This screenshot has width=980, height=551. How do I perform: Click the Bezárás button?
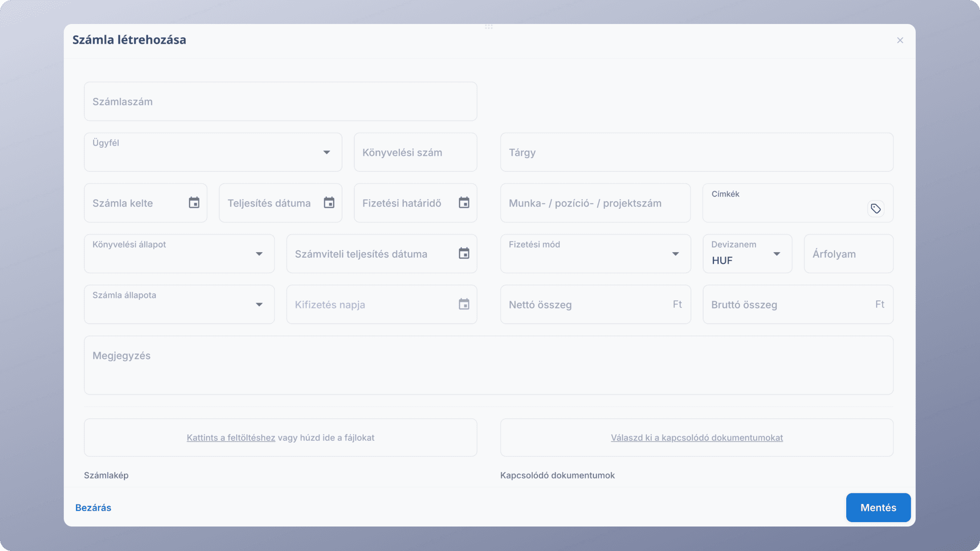(x=93, y=507)
